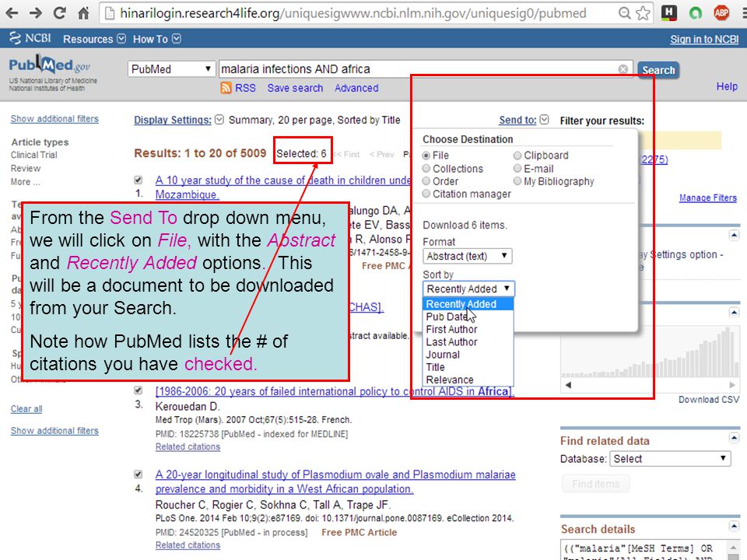The width and height of the screenshot is (747, 560).
Task: Click the orange RSS feed icon
Action: pos(226,88)
